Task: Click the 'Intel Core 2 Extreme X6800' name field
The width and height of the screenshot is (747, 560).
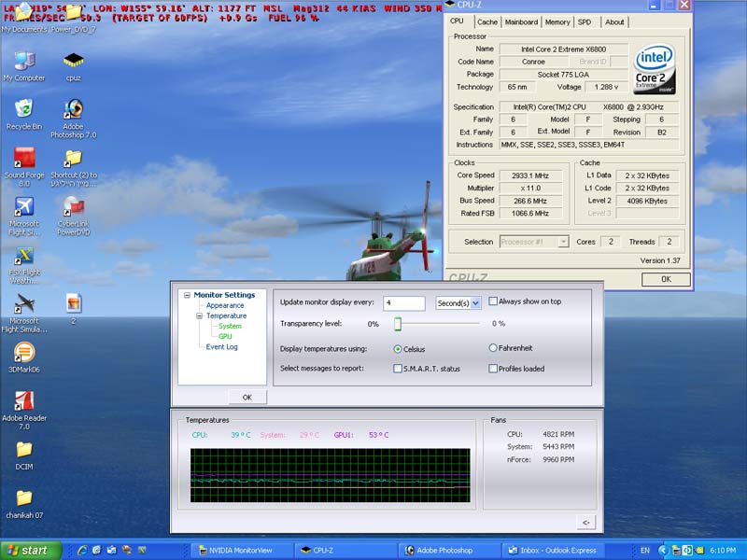Action: 564,49
